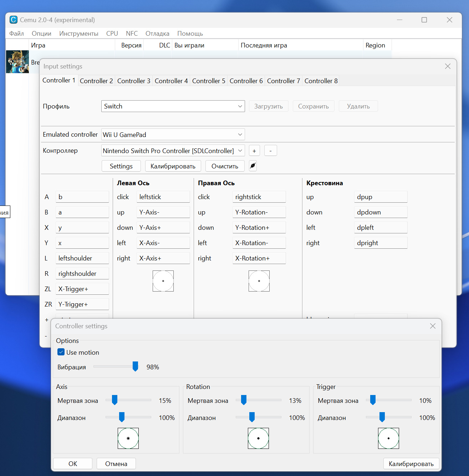This screenshot has width=469, height=476.
Task: Close the Controller settings dialog
Action: pyautogui.click(x=433, y=326)
